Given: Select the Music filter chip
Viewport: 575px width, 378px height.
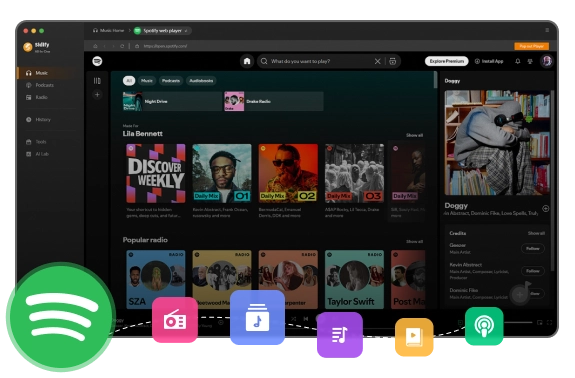Looking at the screenshot, I should (x=147, y=81).
